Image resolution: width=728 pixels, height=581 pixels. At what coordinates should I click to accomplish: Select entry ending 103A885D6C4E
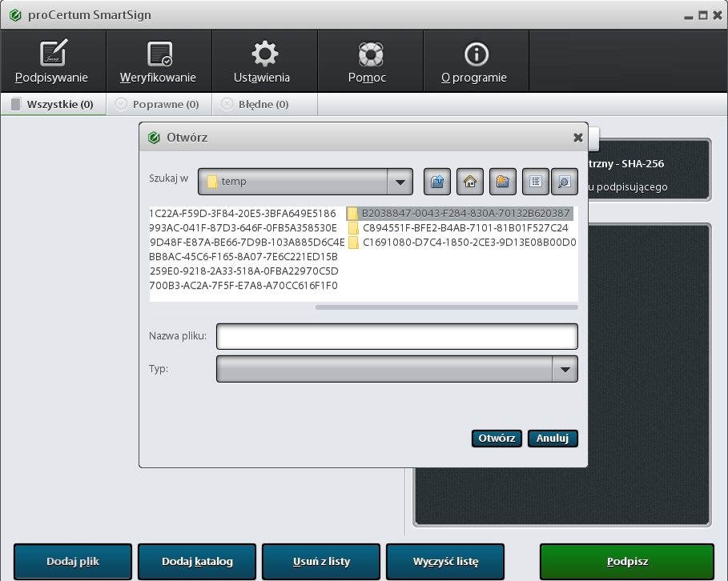pyautogui.click(x=247, y=242)
